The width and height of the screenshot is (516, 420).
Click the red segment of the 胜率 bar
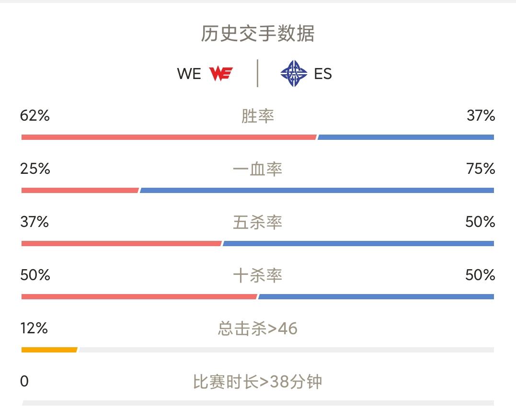click(169, 137)
